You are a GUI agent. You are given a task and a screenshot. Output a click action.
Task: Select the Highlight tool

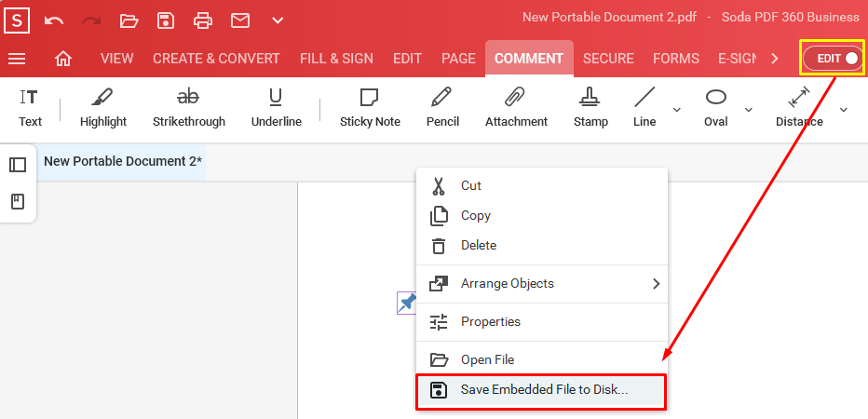(103, 109)
